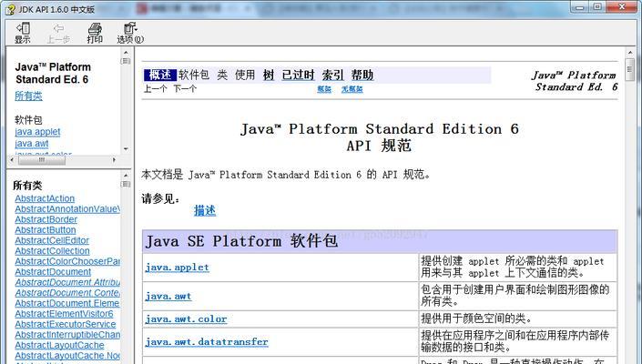
Task: Minimize the JDK API window
Action: coord(580,7)
